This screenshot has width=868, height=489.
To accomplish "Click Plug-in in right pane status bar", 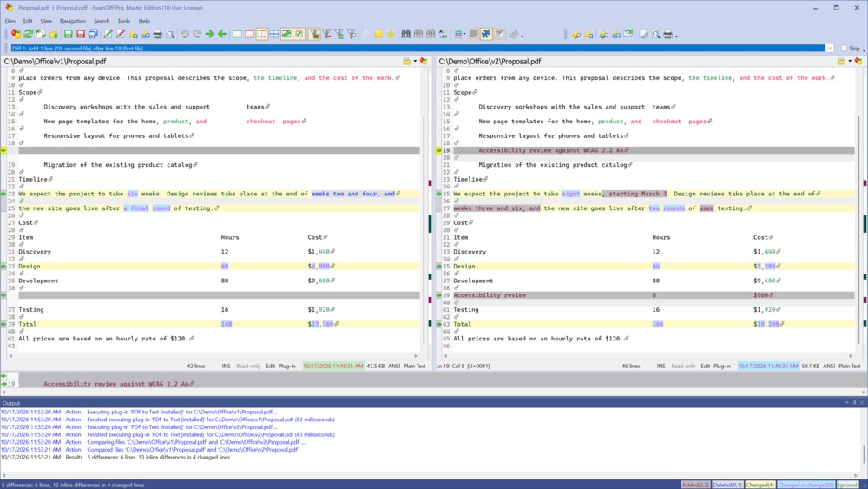I will [x=721, y=366].
